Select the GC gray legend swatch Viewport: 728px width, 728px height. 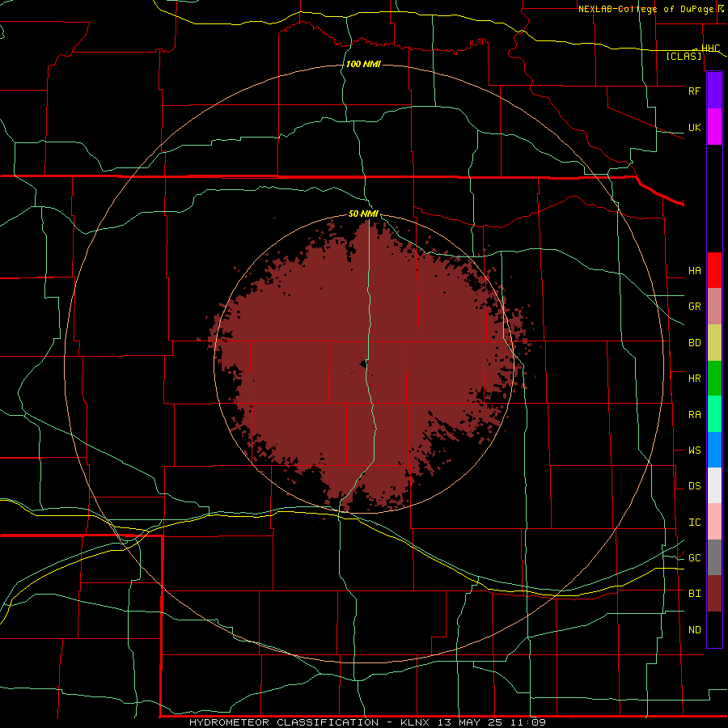click(714, 557)
